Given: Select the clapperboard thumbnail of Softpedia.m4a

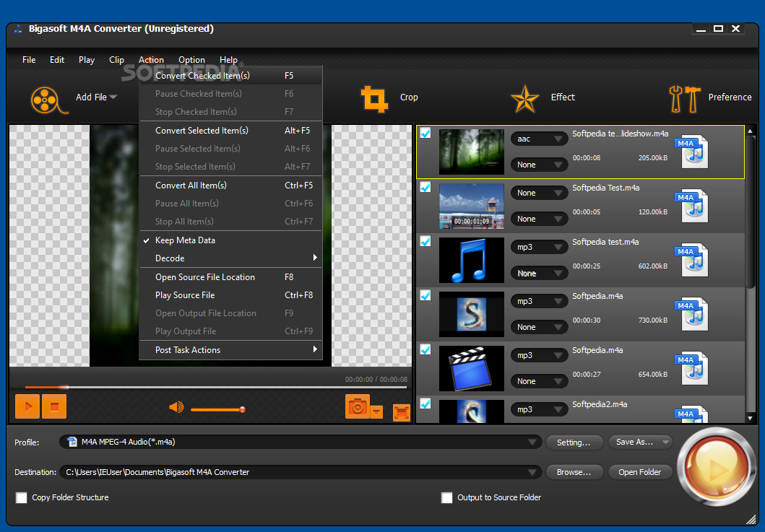Looking at the screenshot, I should click(471, 368).
